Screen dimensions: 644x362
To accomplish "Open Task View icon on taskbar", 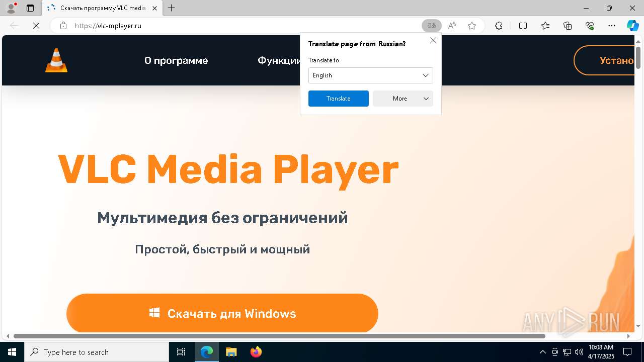I will pos(181,352).
